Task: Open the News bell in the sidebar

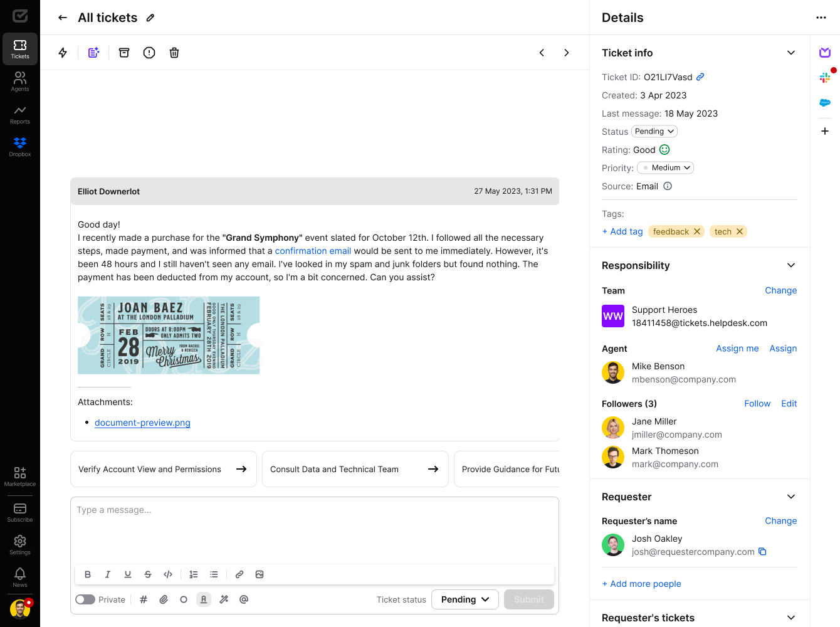Action: (x=20, y=577)
